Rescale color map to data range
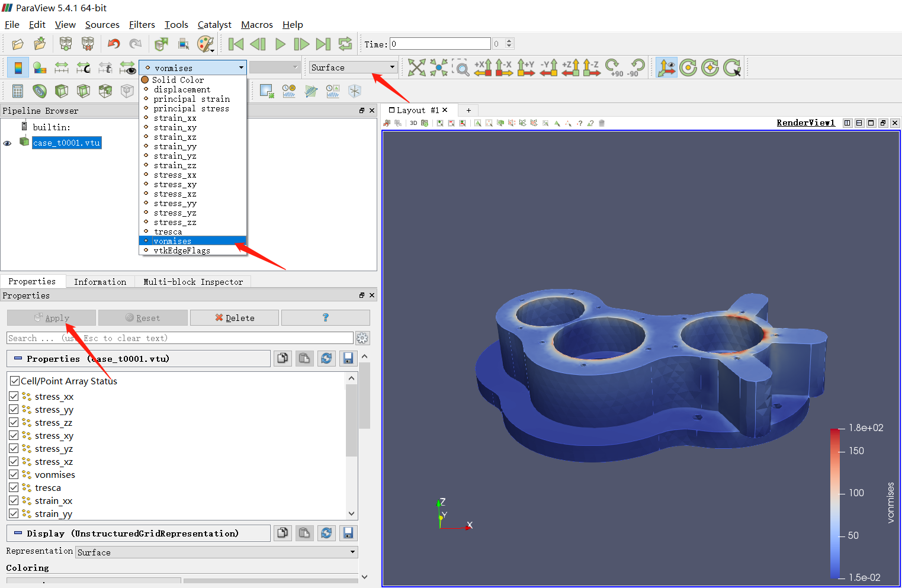This screenshot has width=902, height=588. [62, 67]
